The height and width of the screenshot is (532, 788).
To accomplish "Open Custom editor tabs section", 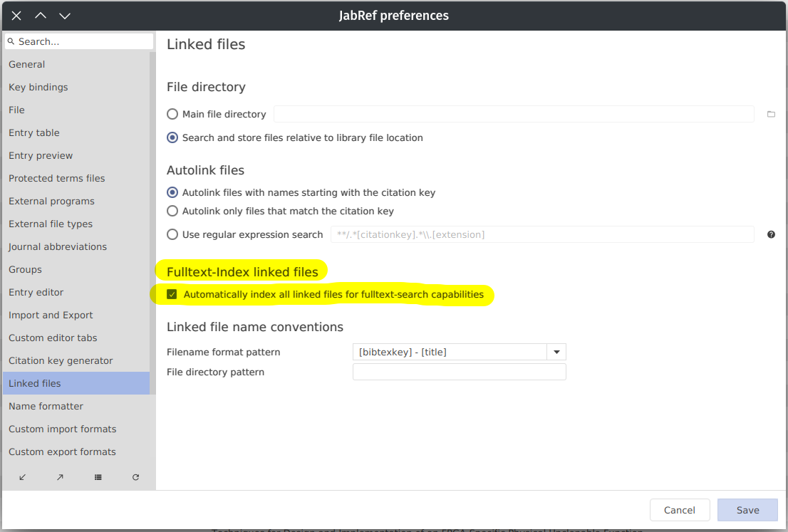I will [x=76, y=338].
